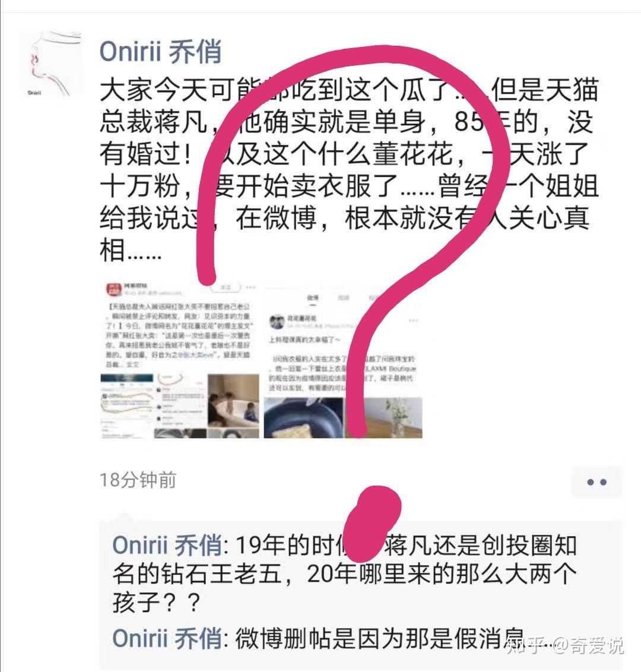Open the bathtub photo with children
The image size is (641, 672).
tap(233, 400)
